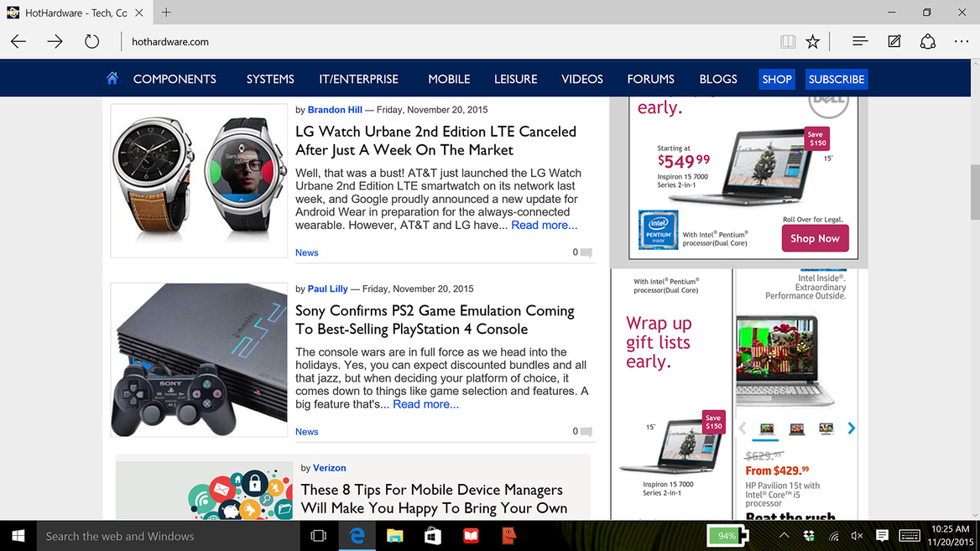Click Shop Now in Dell ad
980x551 pixels.
pos(815,239)
